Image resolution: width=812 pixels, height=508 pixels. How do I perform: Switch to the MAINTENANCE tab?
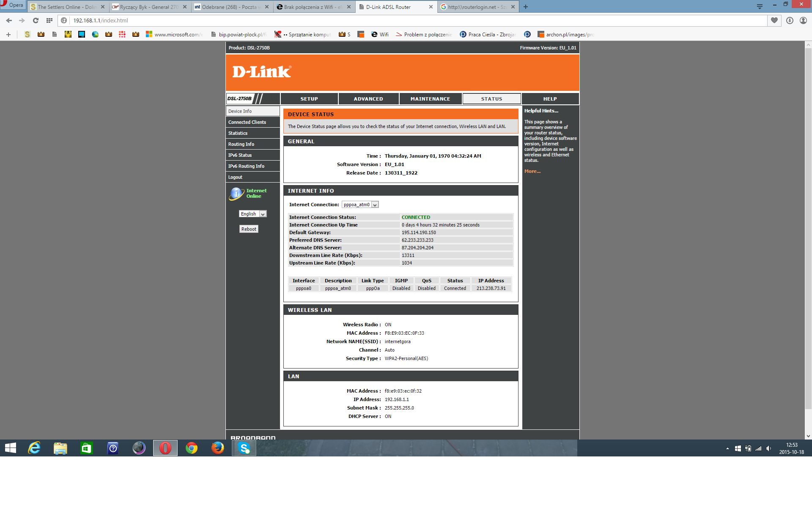430,99
